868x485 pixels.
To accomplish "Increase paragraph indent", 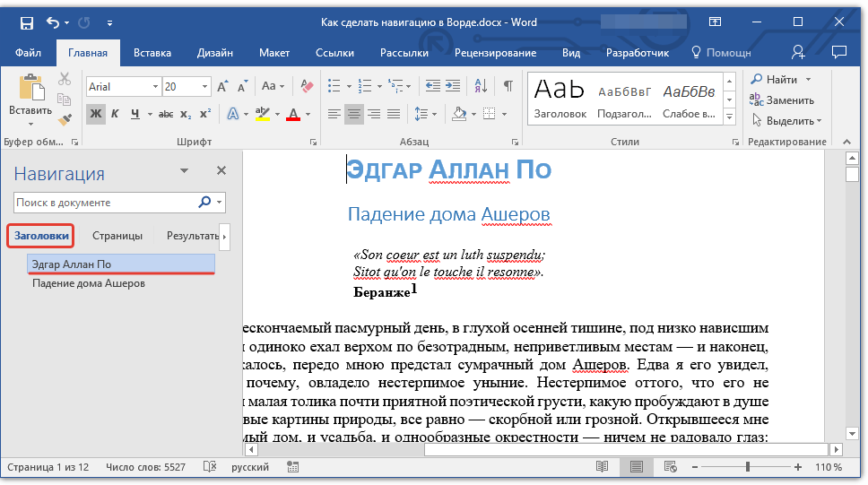I will (x=453, y=86).
